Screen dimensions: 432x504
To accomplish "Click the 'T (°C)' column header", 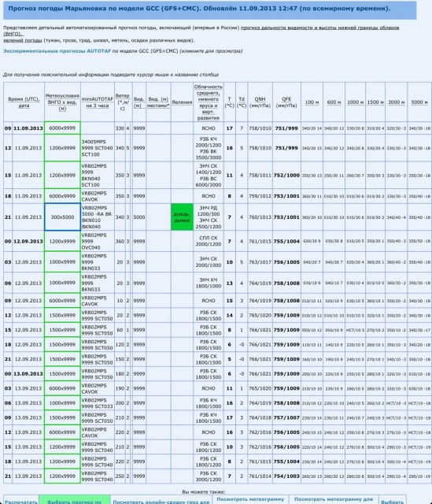I will tap(229, 102).
